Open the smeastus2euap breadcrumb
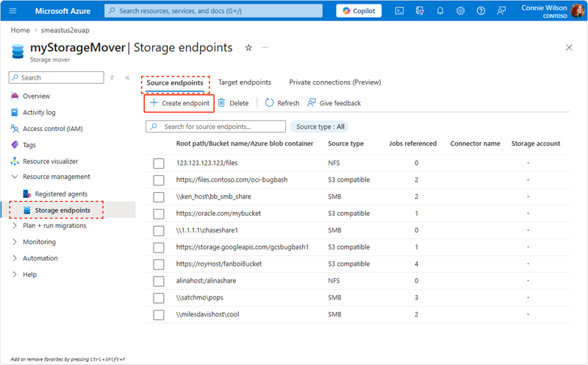The width and height of the screenshot is (588, 365). (65, 30)
